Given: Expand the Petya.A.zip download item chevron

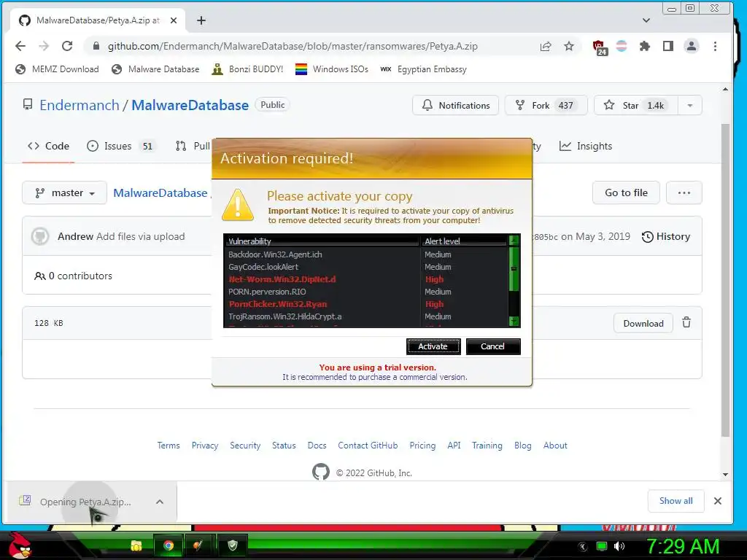Looking at the screenshot, I should tap(160, 502).
